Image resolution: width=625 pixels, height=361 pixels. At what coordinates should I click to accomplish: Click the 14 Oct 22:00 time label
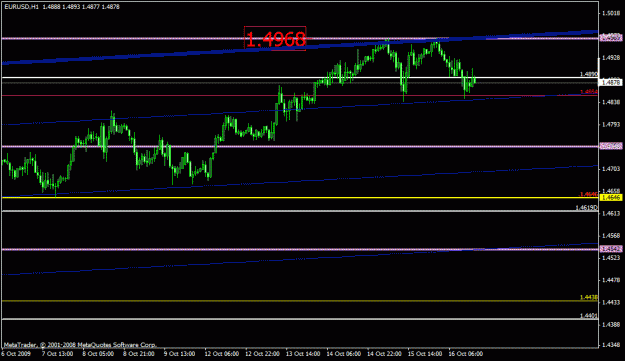point(384,354)
